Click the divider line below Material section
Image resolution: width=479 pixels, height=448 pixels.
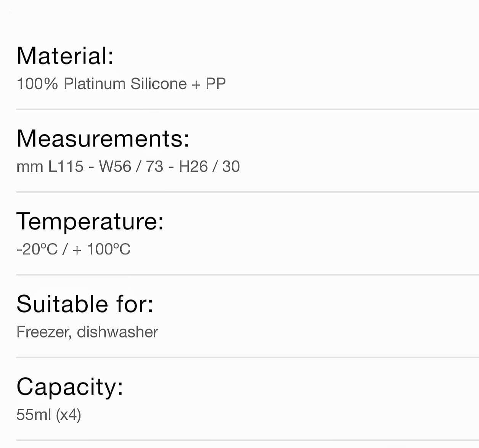coord(248,109)
